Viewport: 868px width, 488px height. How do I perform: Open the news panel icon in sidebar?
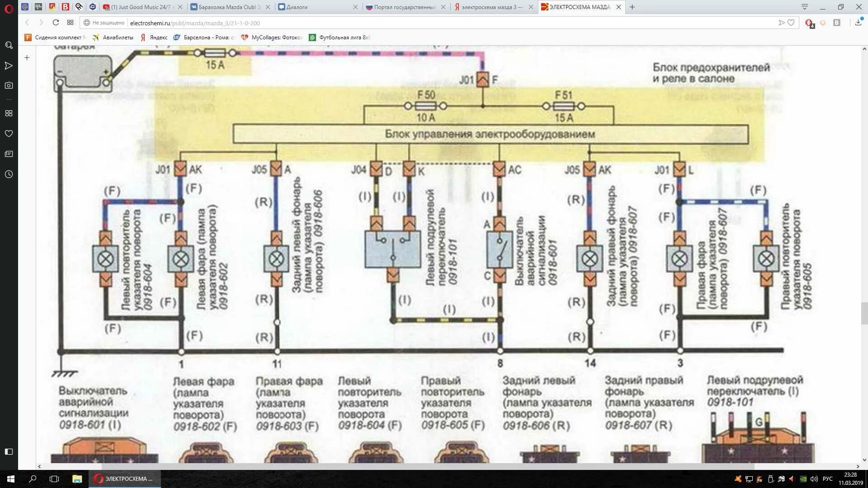[x=9, y=154]
